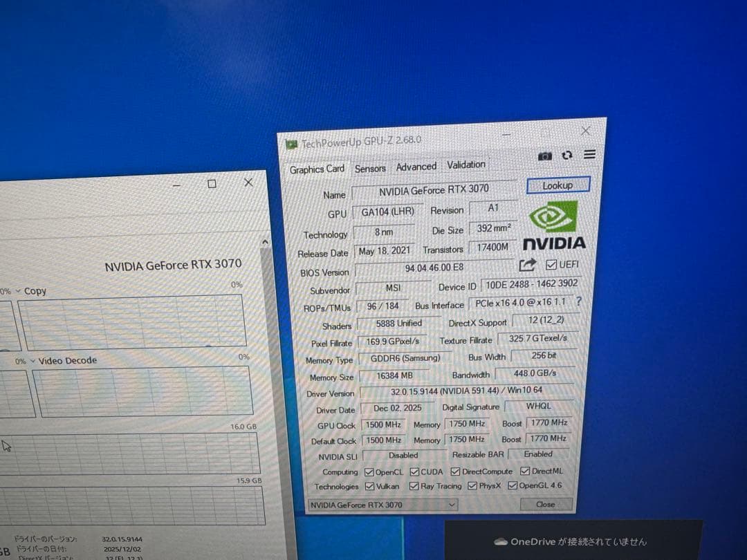Switch to the Sensors tab
747x560 pixels.
pos(370,167)
